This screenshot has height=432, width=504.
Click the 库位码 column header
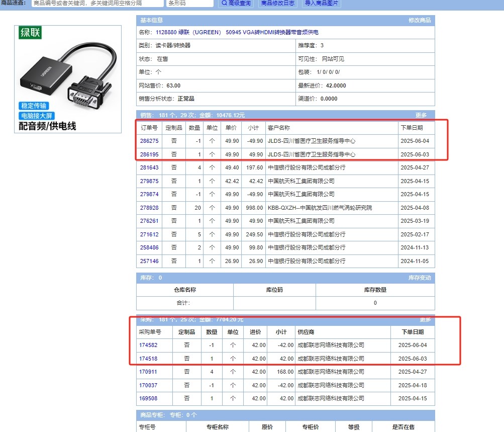coord(274,290)
